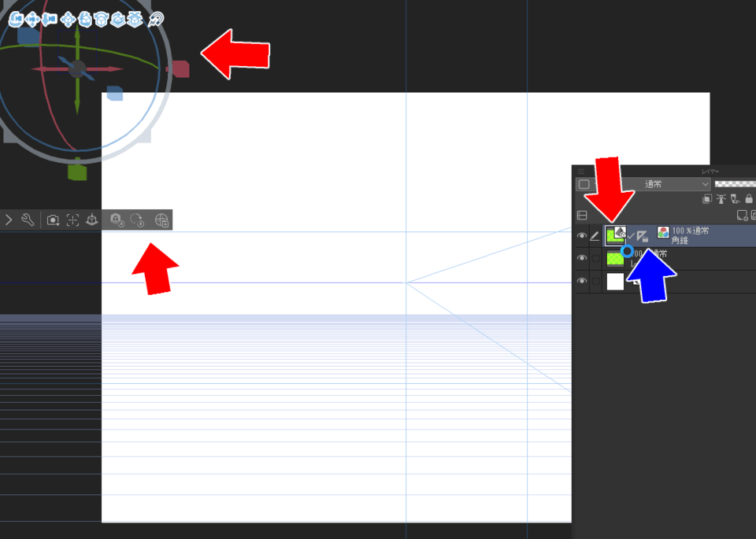Hide the middle green layer eye icon
This screenshot has width=756, height=539.
pos(582,258)
